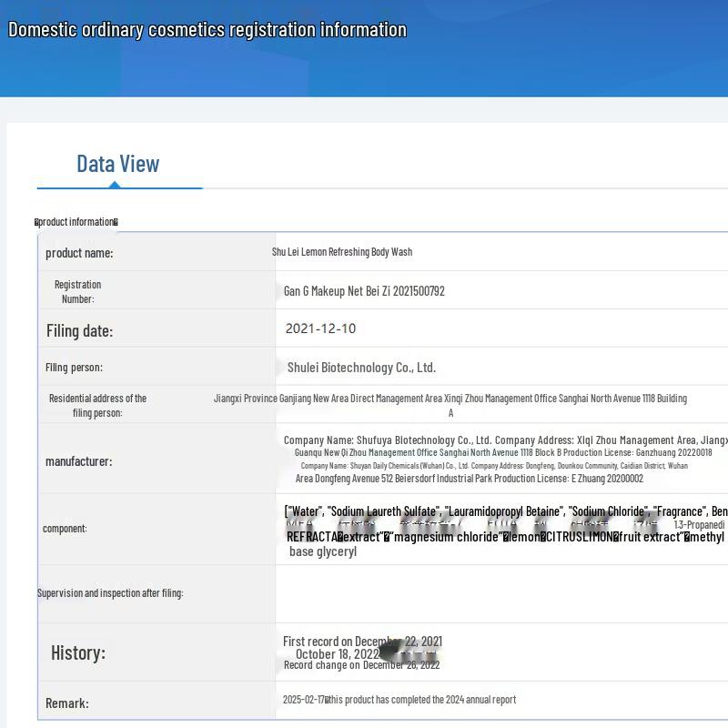Select registration number Gan G Makeup Net Bei Zi 2021500792

(364, 291)
